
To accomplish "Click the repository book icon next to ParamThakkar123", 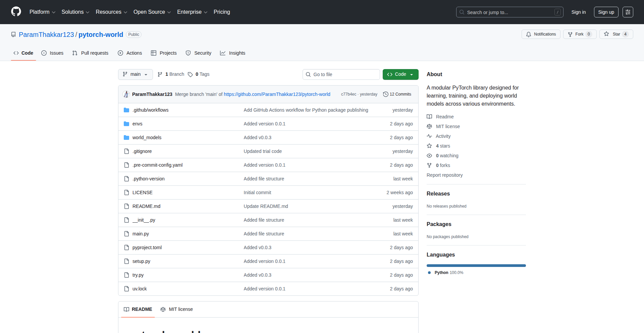I will [x=13, y=34].
